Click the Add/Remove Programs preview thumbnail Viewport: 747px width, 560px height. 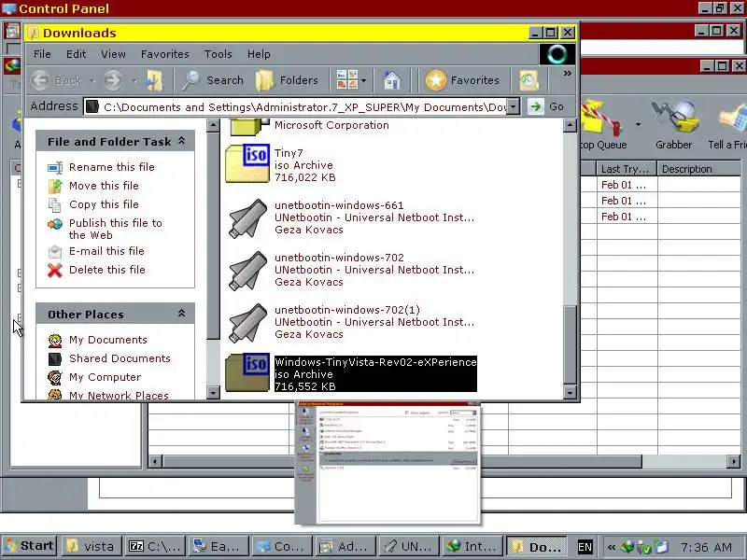click(388, 462)
